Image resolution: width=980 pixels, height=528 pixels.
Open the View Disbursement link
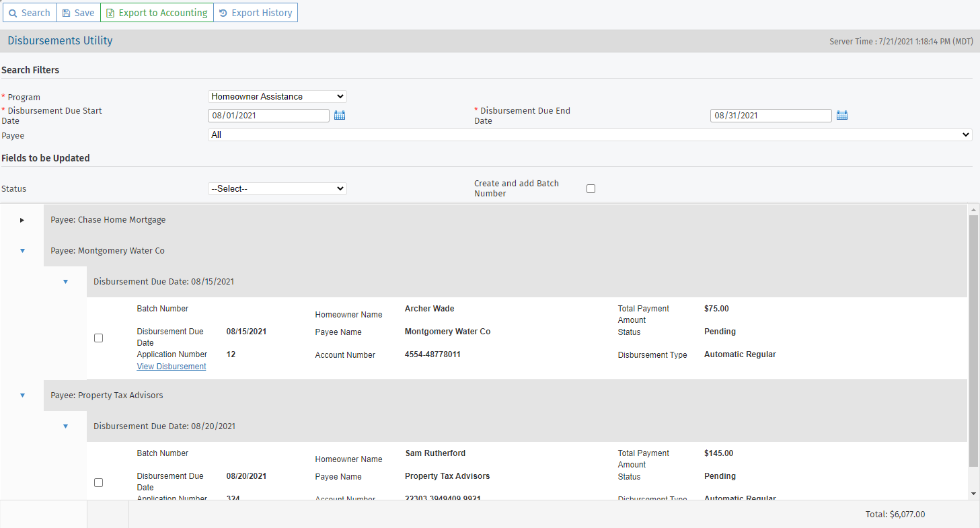click(172, 367)
